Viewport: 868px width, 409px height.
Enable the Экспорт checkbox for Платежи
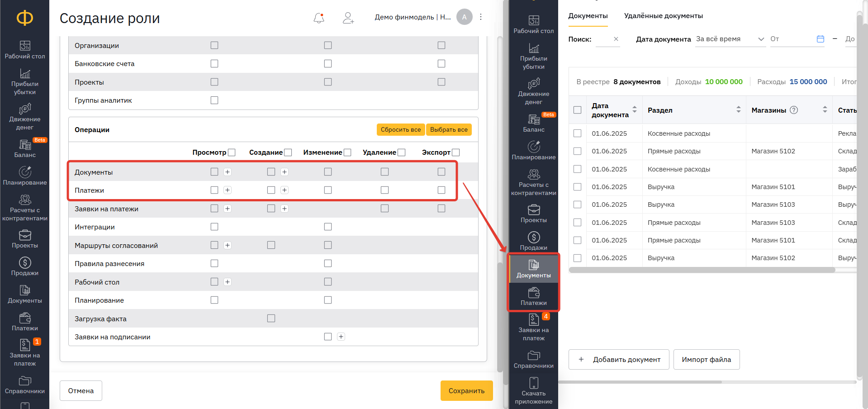(x=441, y=190)
